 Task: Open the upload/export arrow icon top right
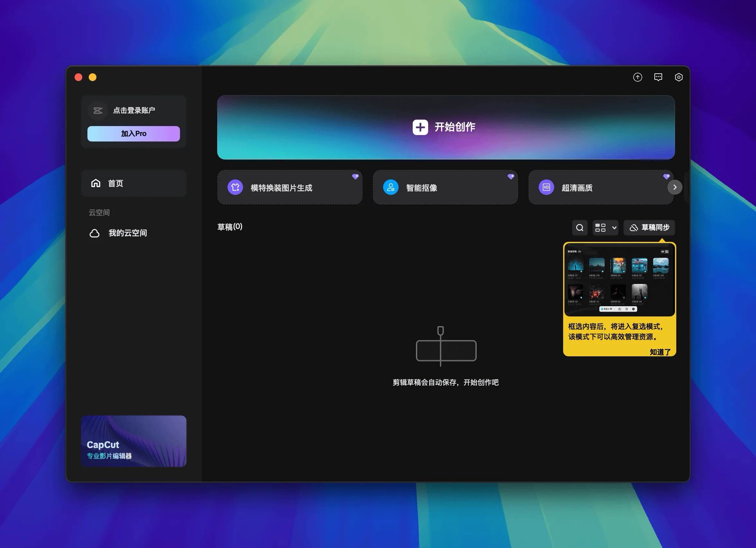point(638,77)
